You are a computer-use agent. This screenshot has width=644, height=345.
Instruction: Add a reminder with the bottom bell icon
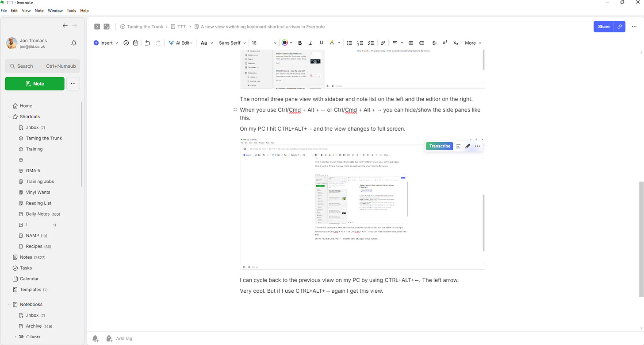(x=96, y=338)
